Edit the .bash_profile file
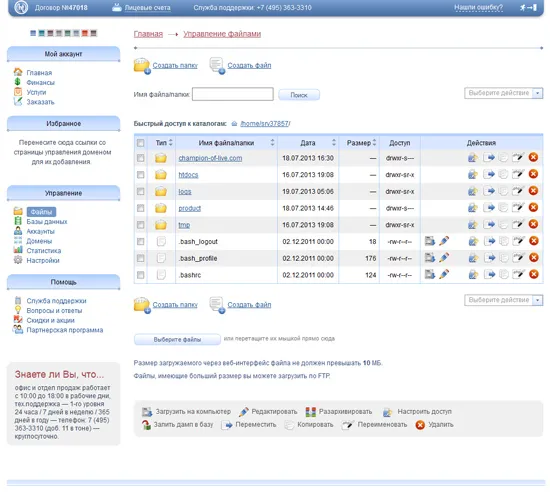 pos(444,258)
